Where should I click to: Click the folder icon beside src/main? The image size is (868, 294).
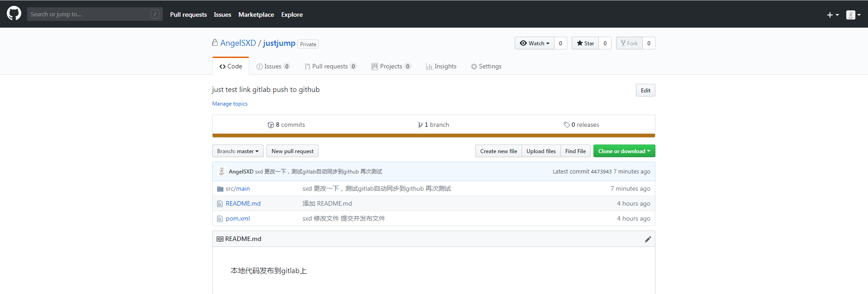pyautogui.click(x=220, y=189)
